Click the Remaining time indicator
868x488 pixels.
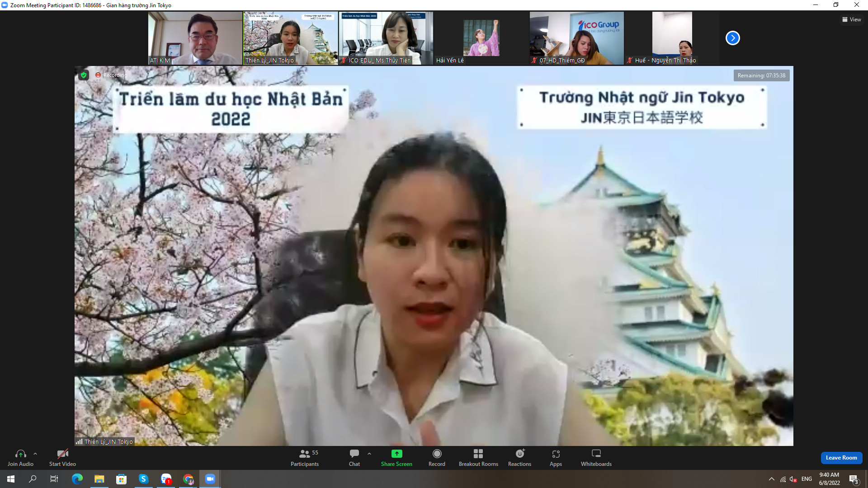coord(761,75)
